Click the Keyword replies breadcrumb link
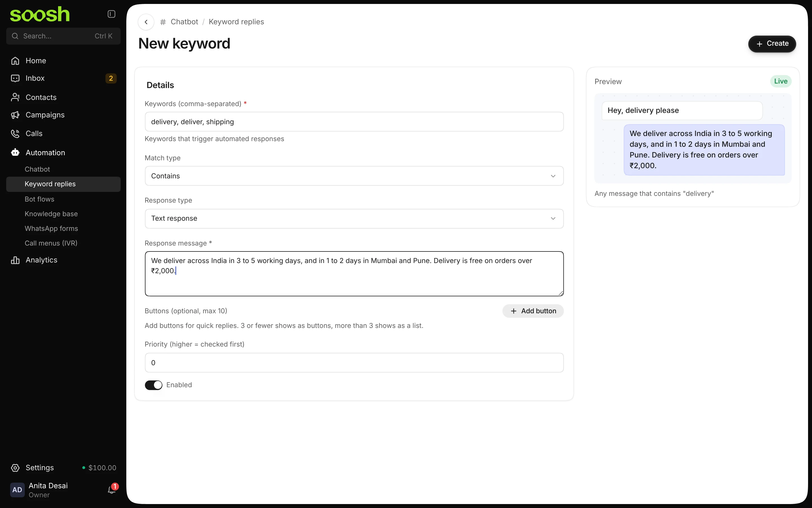 click(236, 22)
